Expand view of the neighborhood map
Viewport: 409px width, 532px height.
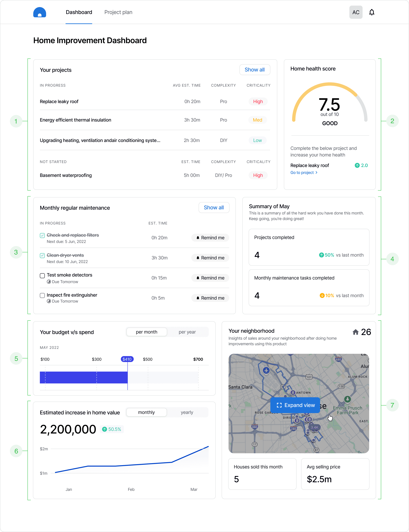[295, 405]
